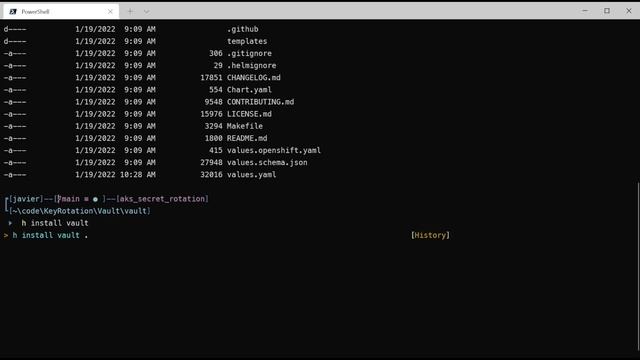Click the terminal vertical scrollbar

(638, 265)
